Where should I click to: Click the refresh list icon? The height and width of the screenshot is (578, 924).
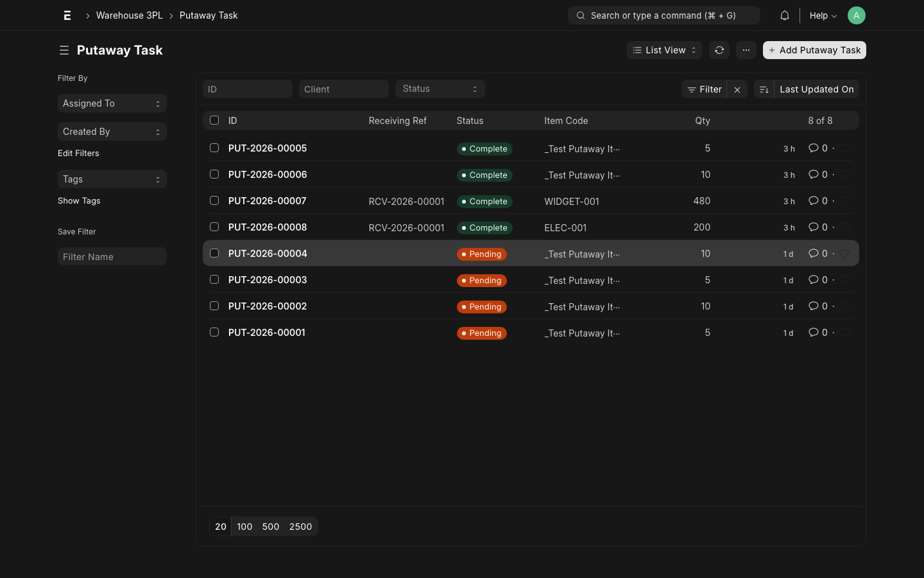click(719, 50)
